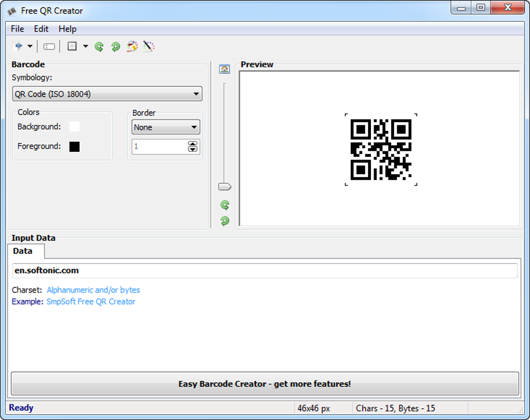Decrease border width with down arrow

(193, 149)
